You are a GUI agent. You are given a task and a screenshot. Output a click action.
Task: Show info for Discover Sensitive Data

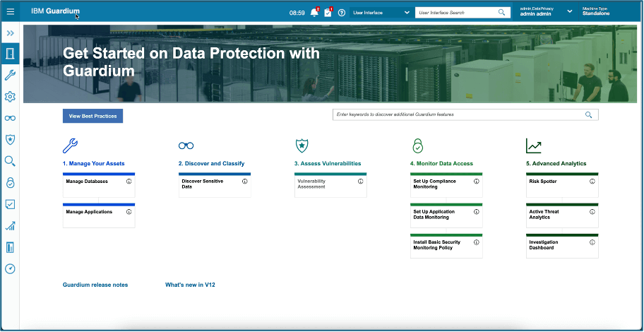coord(245,182)
